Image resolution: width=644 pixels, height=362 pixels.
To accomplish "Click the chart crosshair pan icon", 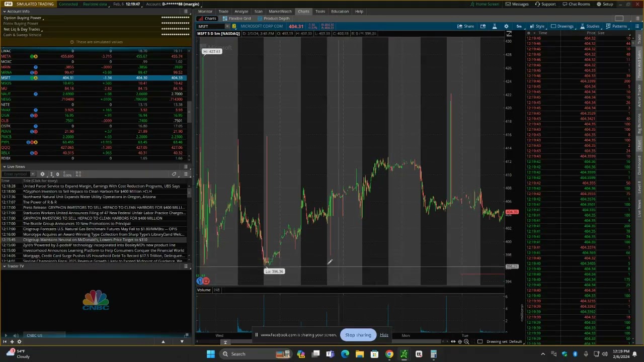I will click(x=459, y=342).
